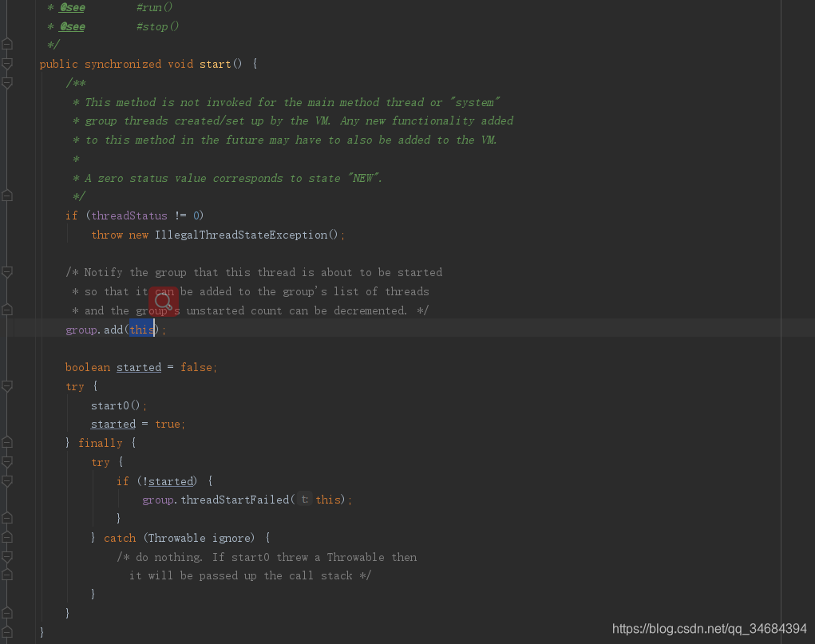Fold the if (!started) block
This screenshot has height=644, width=815.
pos(6,481)
